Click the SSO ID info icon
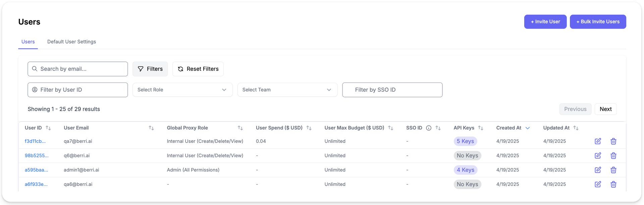The height and width of the screenshot is (205, 644). 428,128
